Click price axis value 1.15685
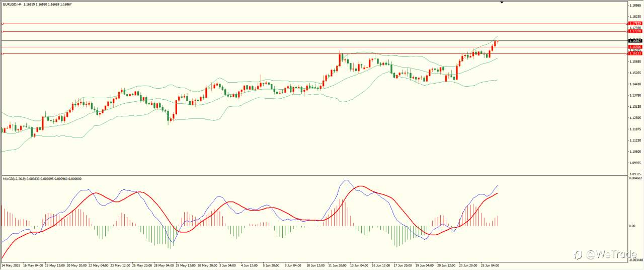 click(635, 61)
